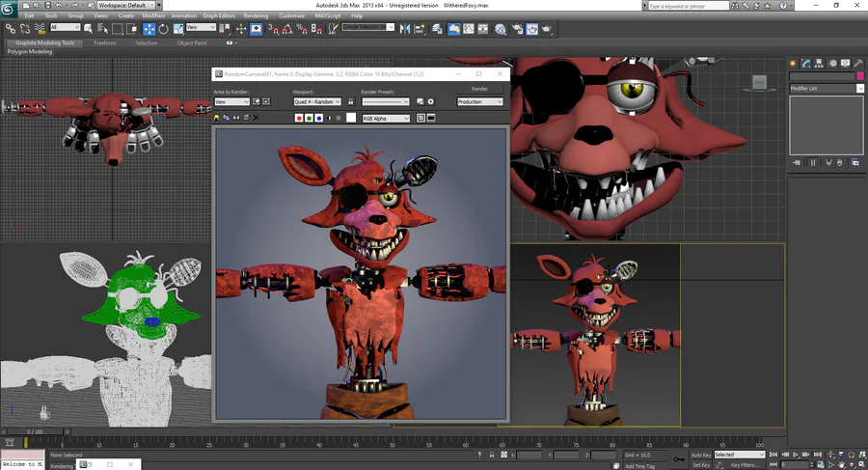
Task: Open the MAXScript menu
Action: coord(328,16)
